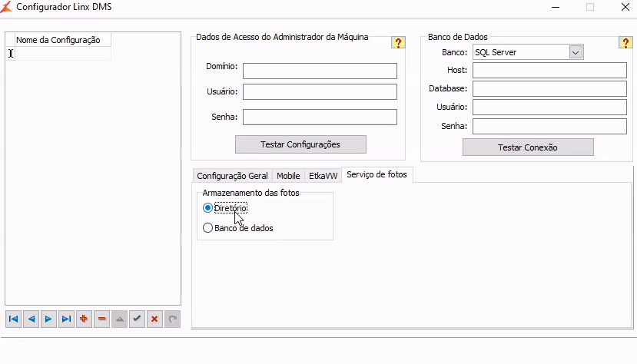Open the Mobile tab

tap(288, 176)
